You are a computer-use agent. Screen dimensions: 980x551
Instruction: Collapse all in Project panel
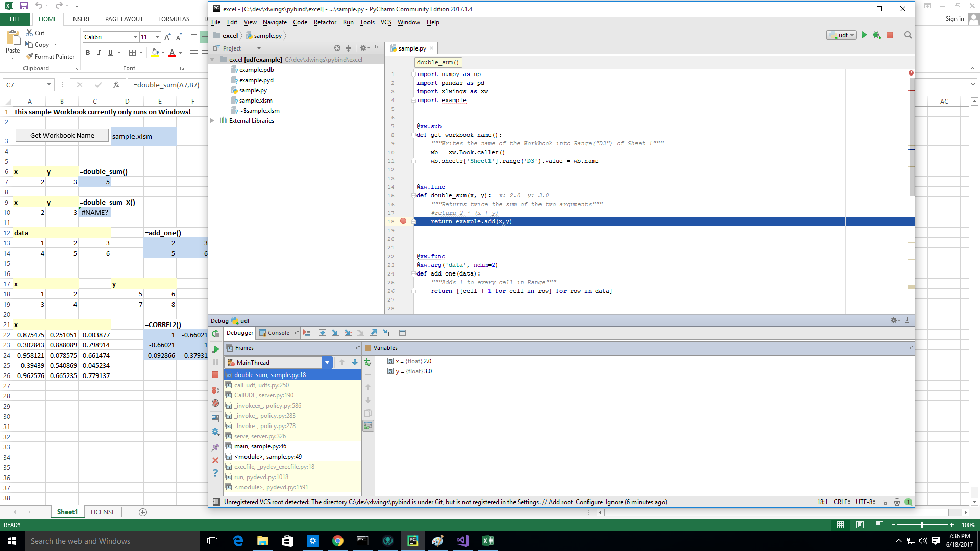click(349, 48)
